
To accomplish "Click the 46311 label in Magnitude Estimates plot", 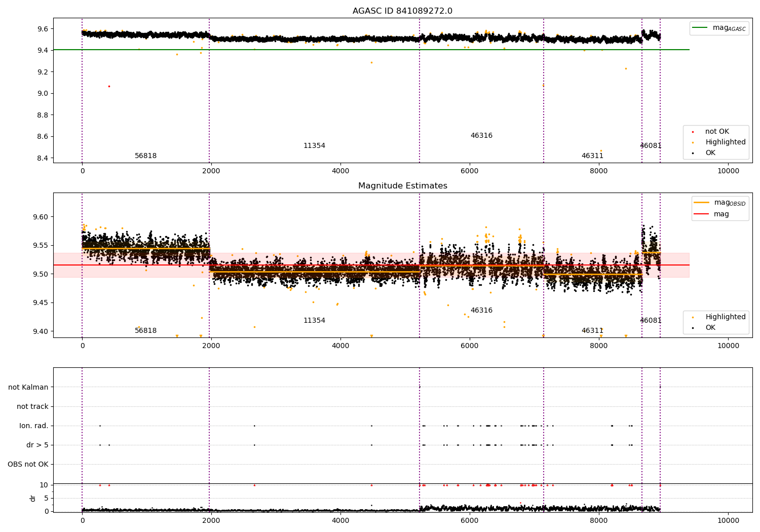I will coord(592,331).
